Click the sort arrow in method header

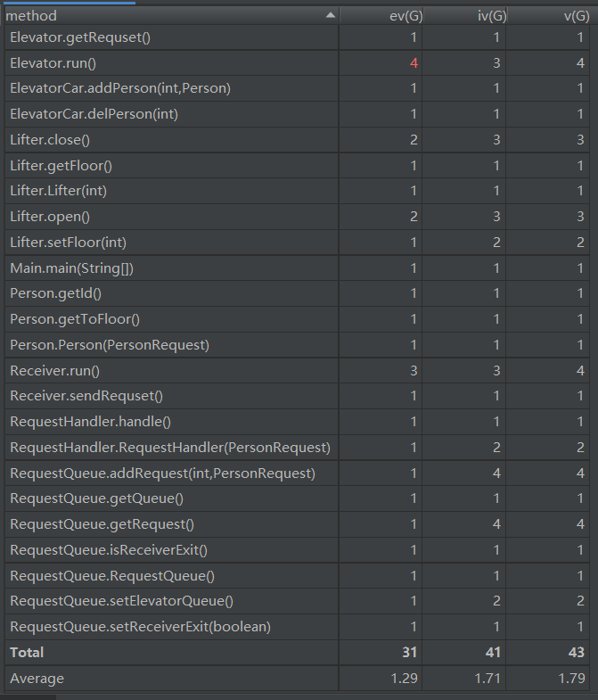pos(331,16)
